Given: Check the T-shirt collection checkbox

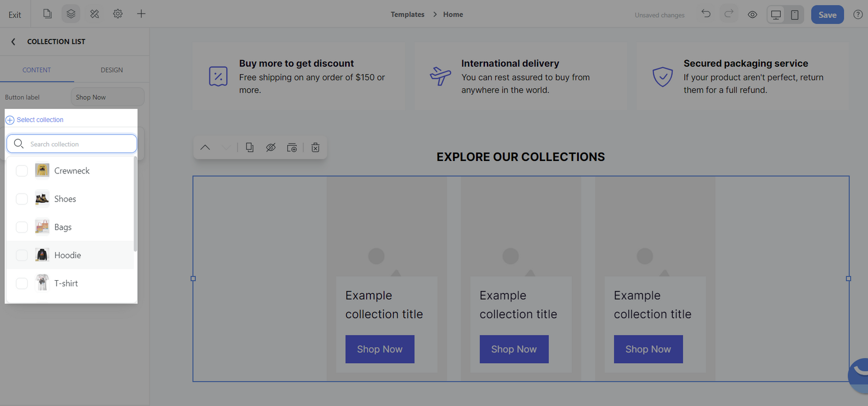Looking at the screenshot, I should click(x=22, y=283).
